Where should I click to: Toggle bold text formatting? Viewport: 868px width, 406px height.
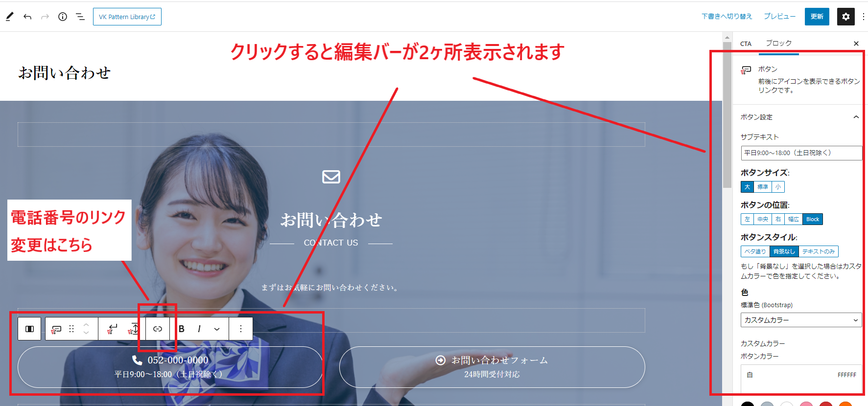point(182,329)
